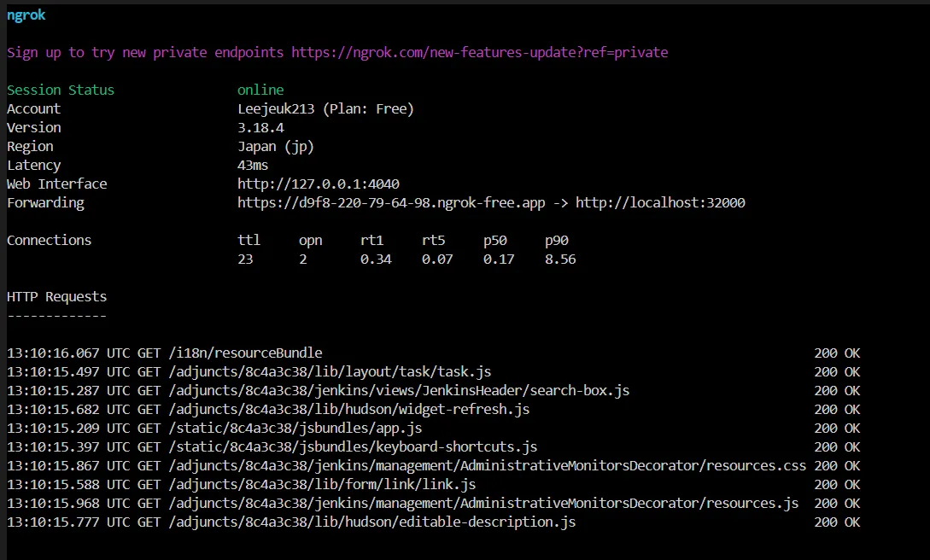Screen dimensions: 930x560
Task: Click the 'Web Interface' label
Action: pos(57,184)
